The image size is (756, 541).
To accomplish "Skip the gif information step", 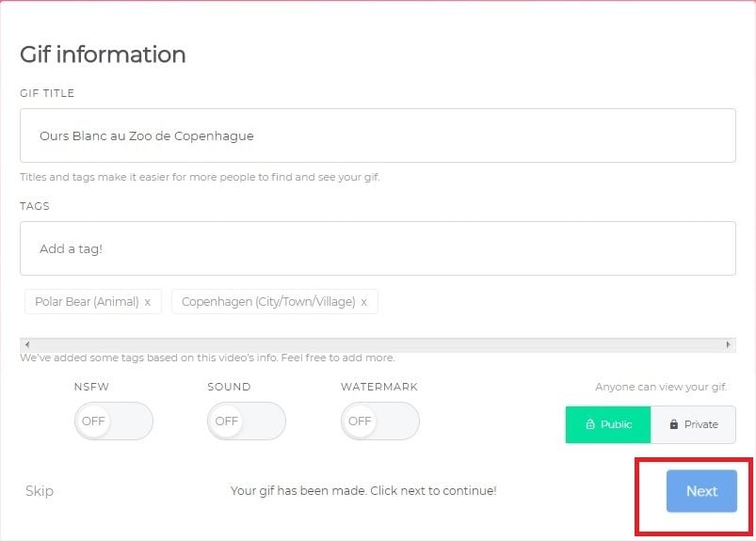I will click(40, 491).
